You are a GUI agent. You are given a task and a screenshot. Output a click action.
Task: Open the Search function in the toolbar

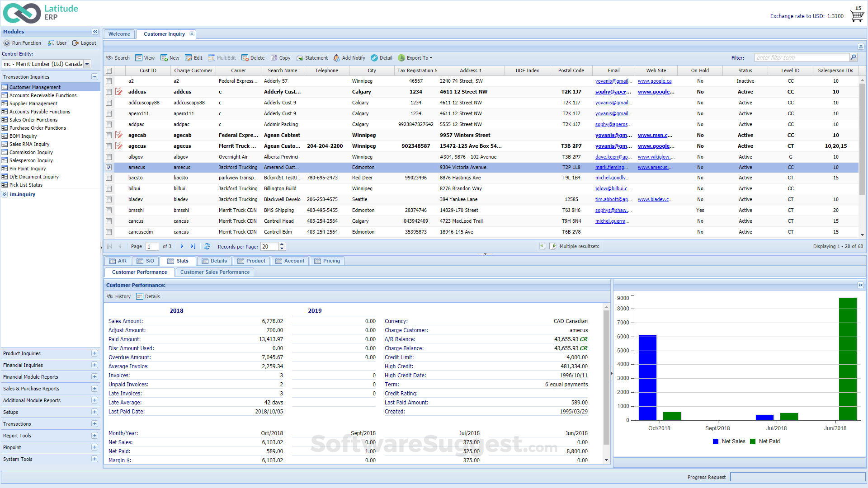click(x=118, y=58)
